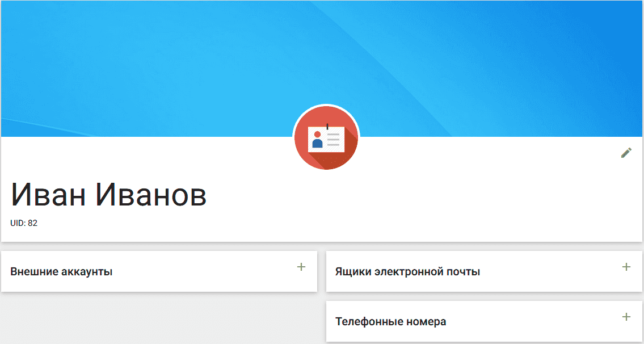Image resolution: width=644 pixels, height=344 pixels.
Task: Select the Ящики электронной почты heading
Action: (407, 272)
